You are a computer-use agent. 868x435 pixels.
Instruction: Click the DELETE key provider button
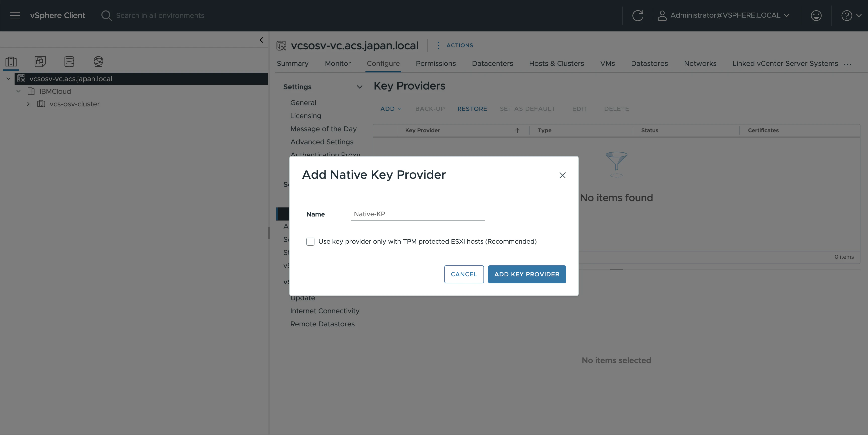tap(617, 109)
